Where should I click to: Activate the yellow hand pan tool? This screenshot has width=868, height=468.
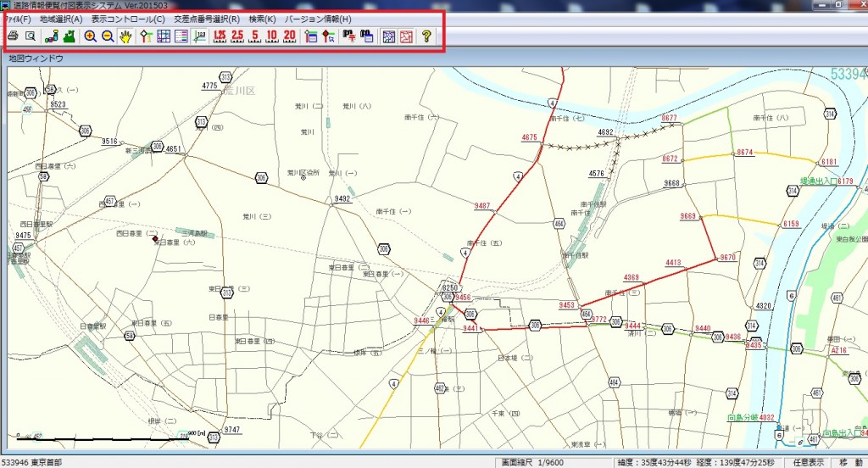[125, 36]
